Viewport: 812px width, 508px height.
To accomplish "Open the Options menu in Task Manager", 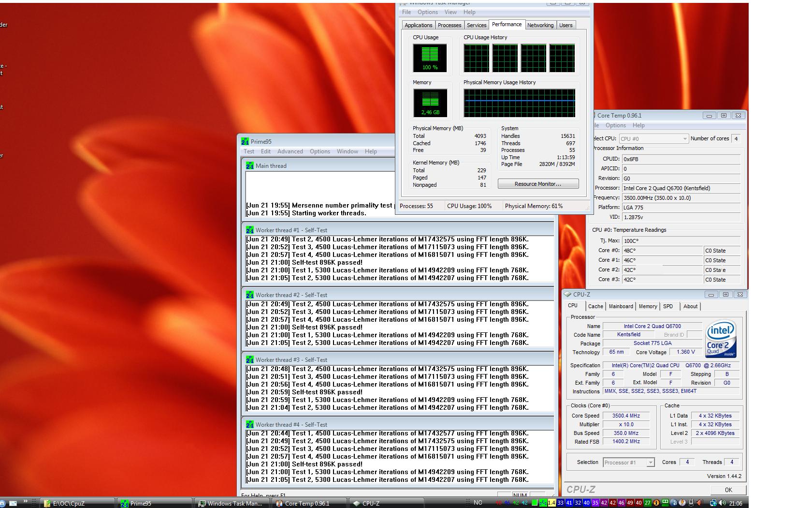I will pos(428,12).
